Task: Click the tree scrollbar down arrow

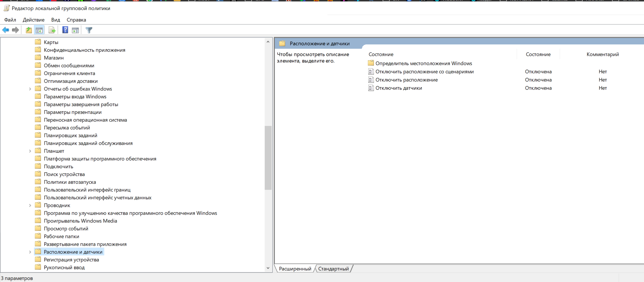Action: (x=268, y=268)
